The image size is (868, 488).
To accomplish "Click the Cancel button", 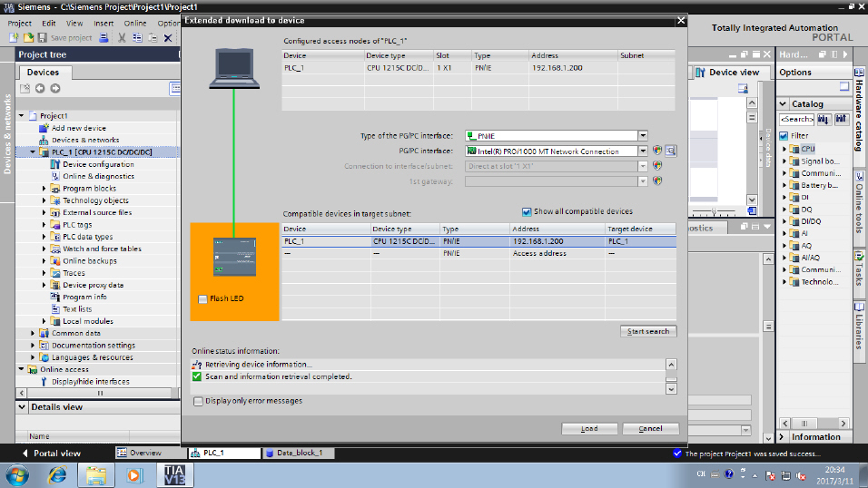I will click(x=650, y=429).
